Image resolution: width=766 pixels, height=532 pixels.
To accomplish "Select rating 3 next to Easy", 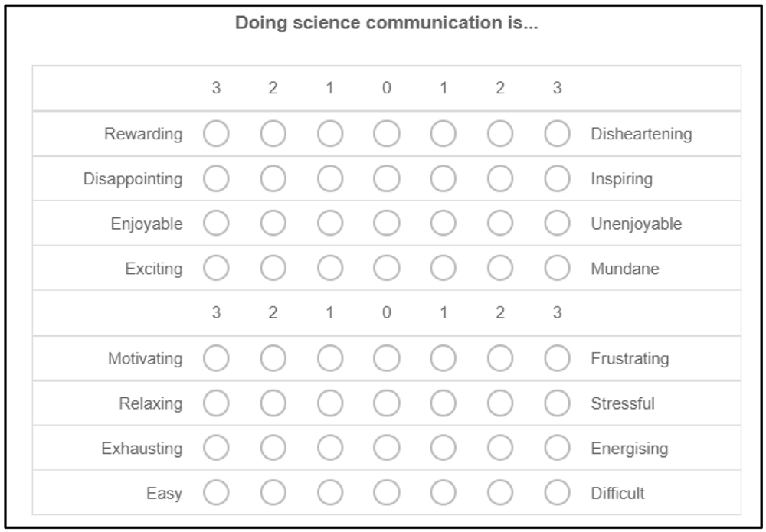I will point(216,492).
